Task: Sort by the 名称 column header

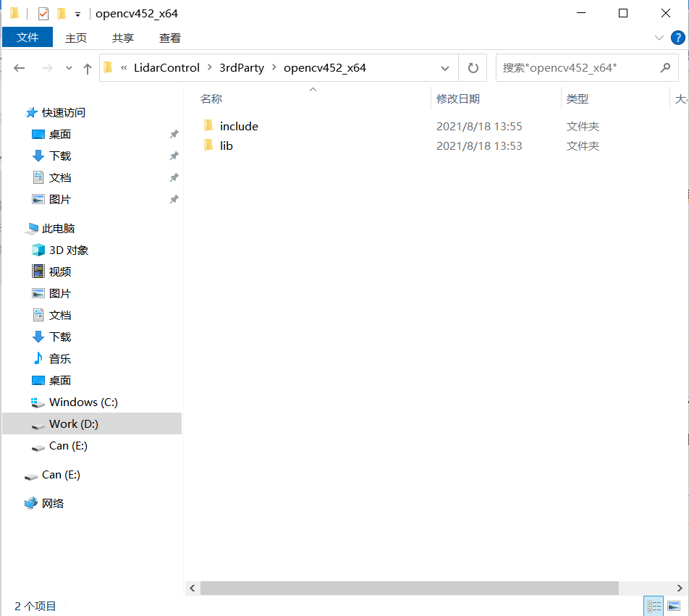Action: click(211, 99)
